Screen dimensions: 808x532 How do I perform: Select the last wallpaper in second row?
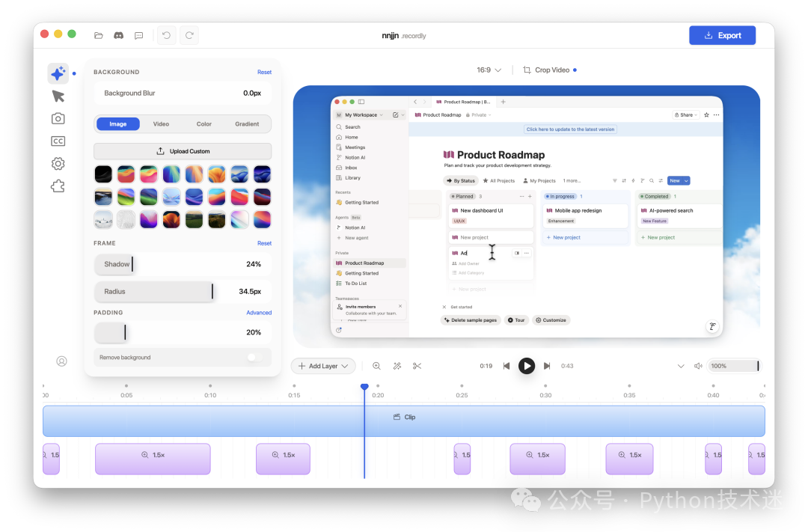263,197
